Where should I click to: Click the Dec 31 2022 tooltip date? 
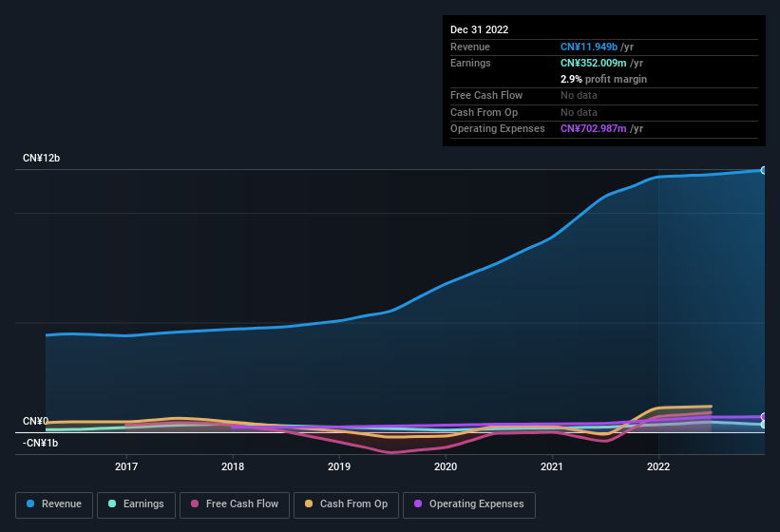479,29
